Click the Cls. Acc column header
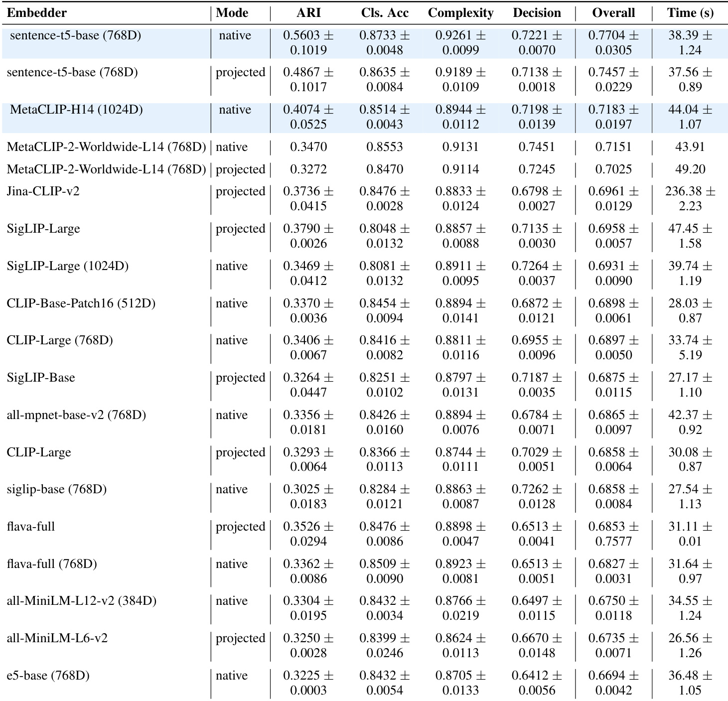The height and width of the screenshot is (701, 728). pos(385,13)
